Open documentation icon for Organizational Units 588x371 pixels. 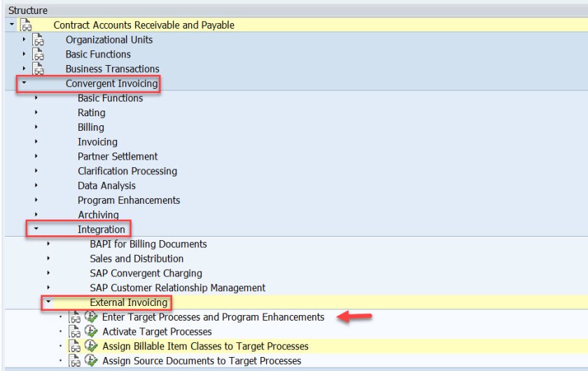click(x=38, y=40)
